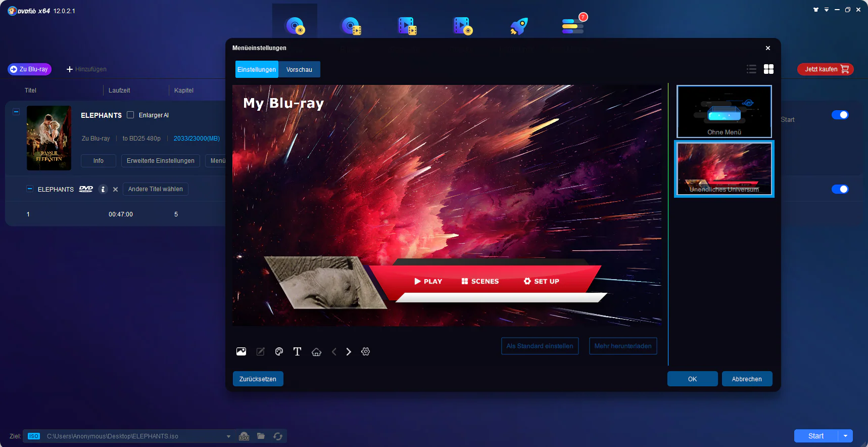This screenshot has width=868, height=447.
Task: Switch to the Vorschau tab
Action: [299, 70]
